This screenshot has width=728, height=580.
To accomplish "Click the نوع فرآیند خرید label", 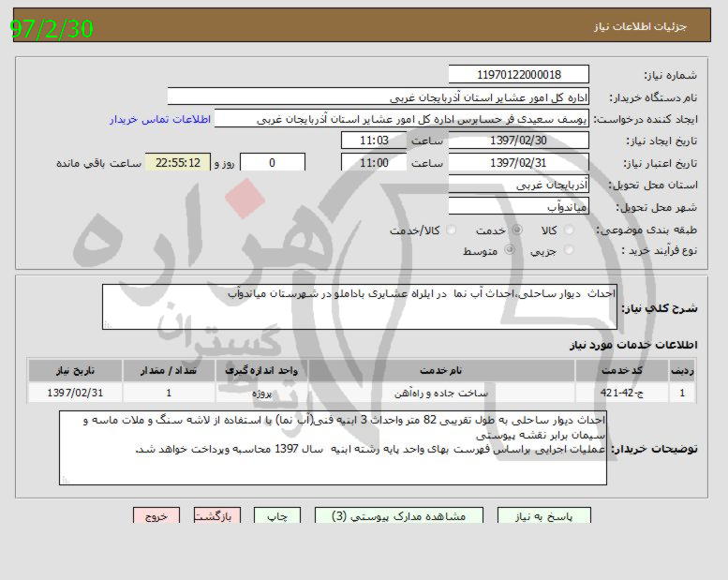I will pos(660,251).
